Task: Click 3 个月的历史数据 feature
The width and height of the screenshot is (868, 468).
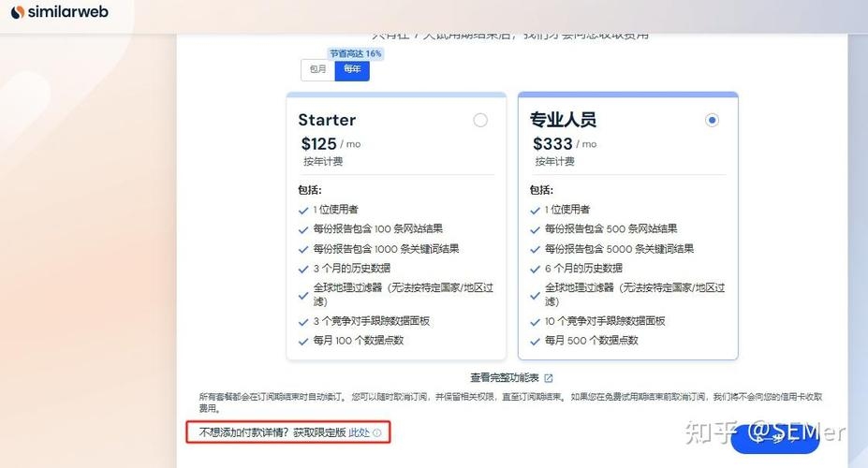Action: point(352,269)
